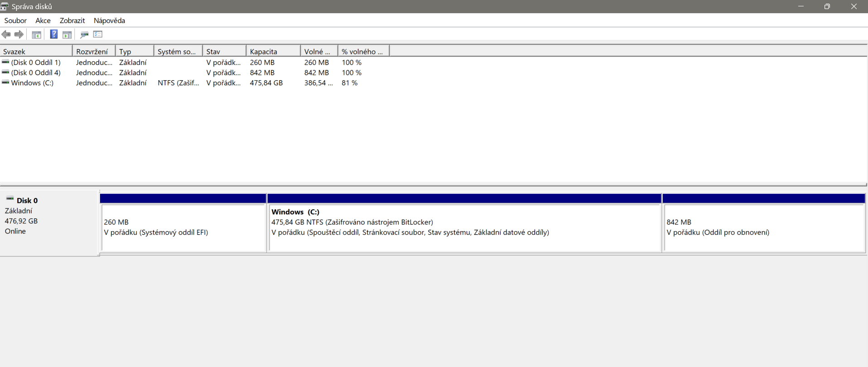
Task: Click Stav cell of (Disk 0 Oddíl 1) row
Action: pos(224,63)
